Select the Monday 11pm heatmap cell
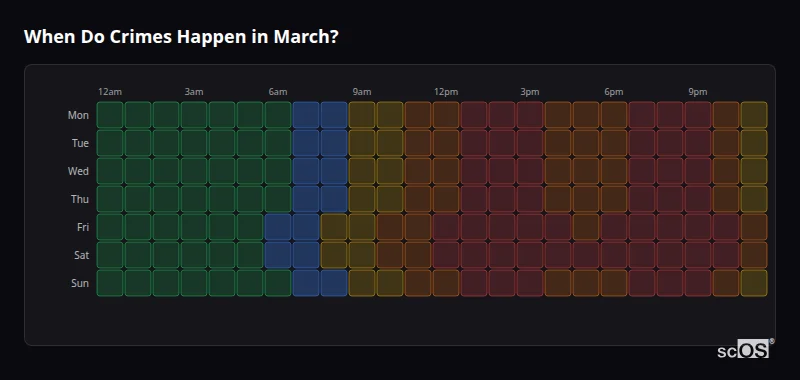Viewport: 800px width, 380px height. point(754,115)
